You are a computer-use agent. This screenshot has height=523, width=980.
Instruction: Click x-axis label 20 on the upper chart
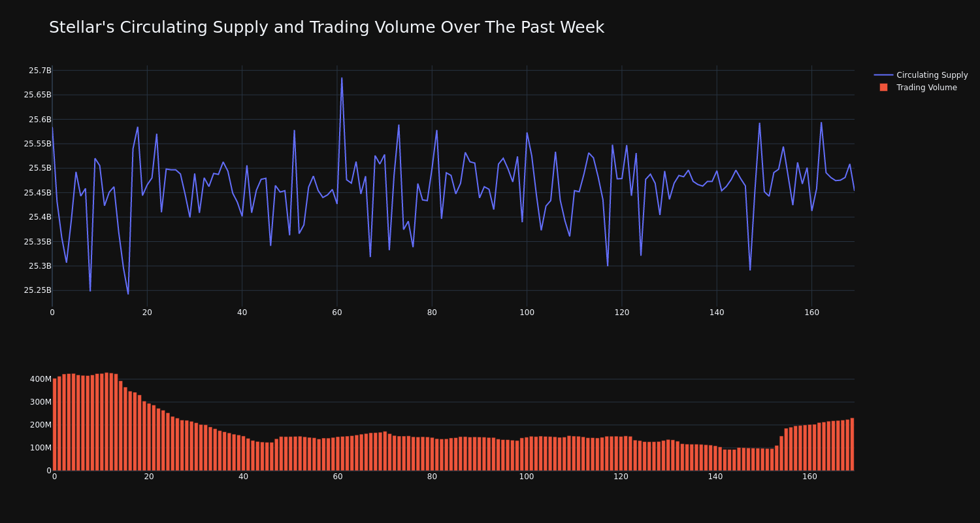tap(147, 312)
